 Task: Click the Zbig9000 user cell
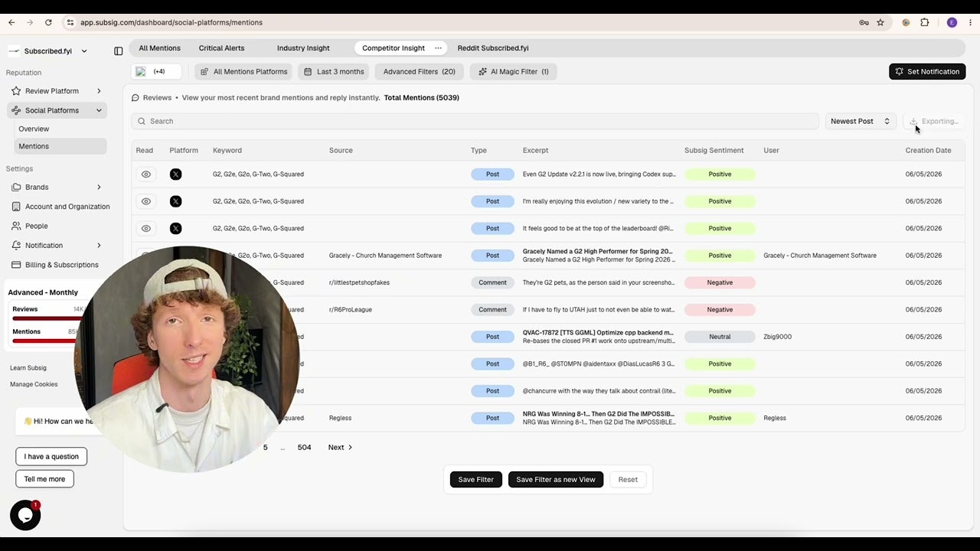click(777, 337)
